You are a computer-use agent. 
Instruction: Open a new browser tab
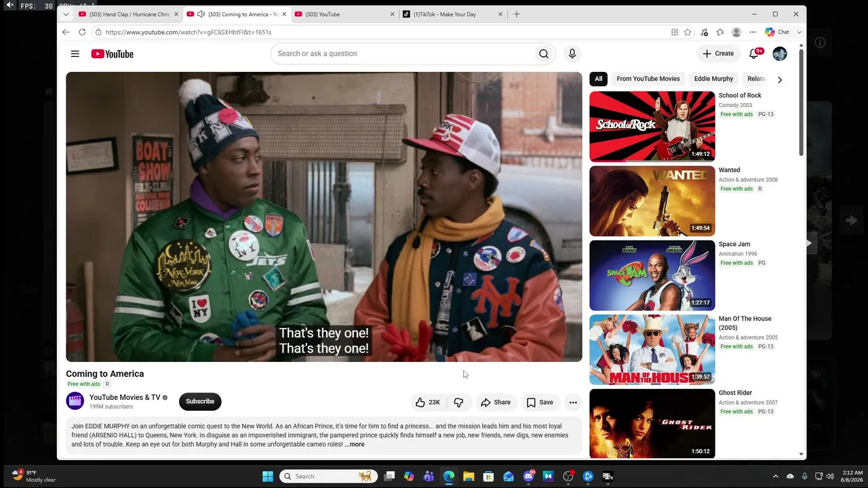click(517, 14)
